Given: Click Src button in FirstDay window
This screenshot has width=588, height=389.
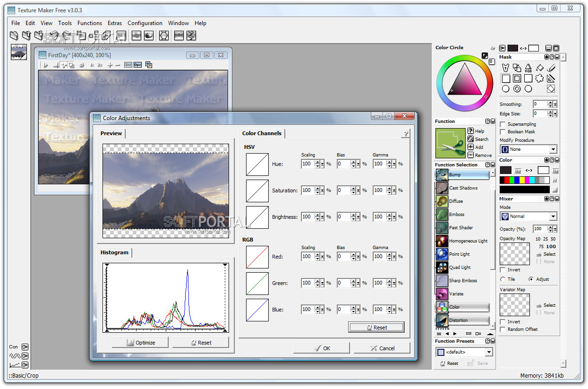Looking at the screenshot, I should 128,65.
